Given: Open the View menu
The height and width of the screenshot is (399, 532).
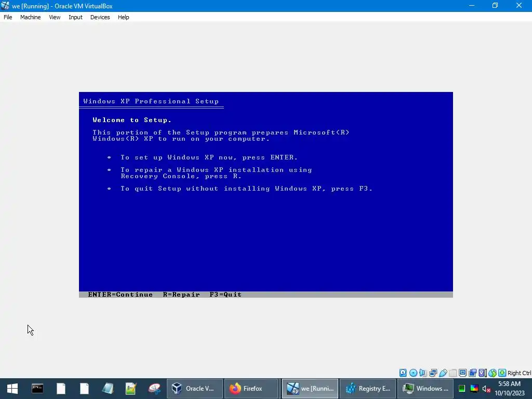Looking at the screenshot, I should tap(55, 17).
